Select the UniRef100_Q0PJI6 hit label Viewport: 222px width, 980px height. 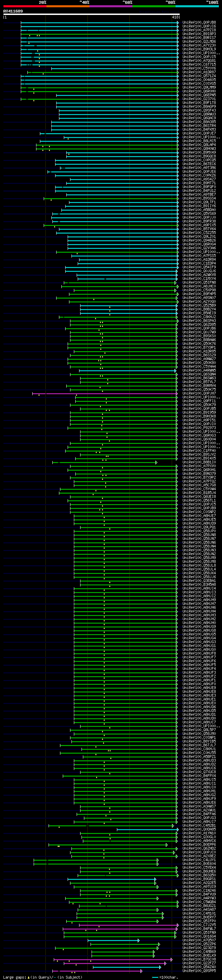coord(199,26)
